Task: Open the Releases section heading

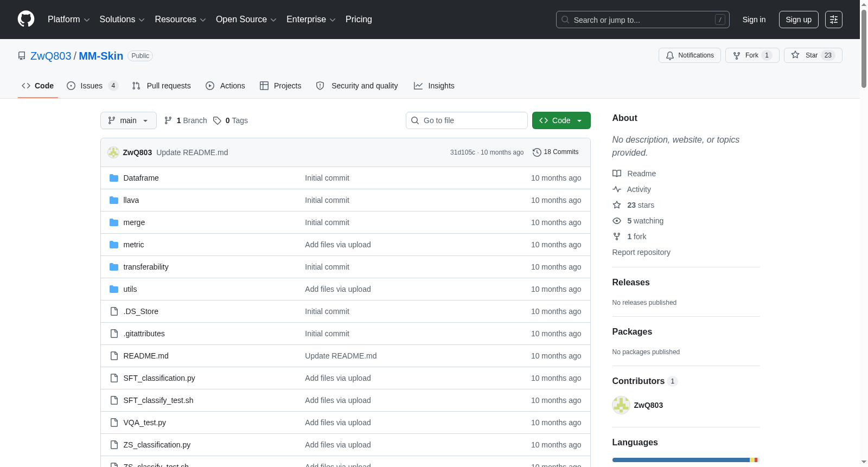Action: click(631, 282)
